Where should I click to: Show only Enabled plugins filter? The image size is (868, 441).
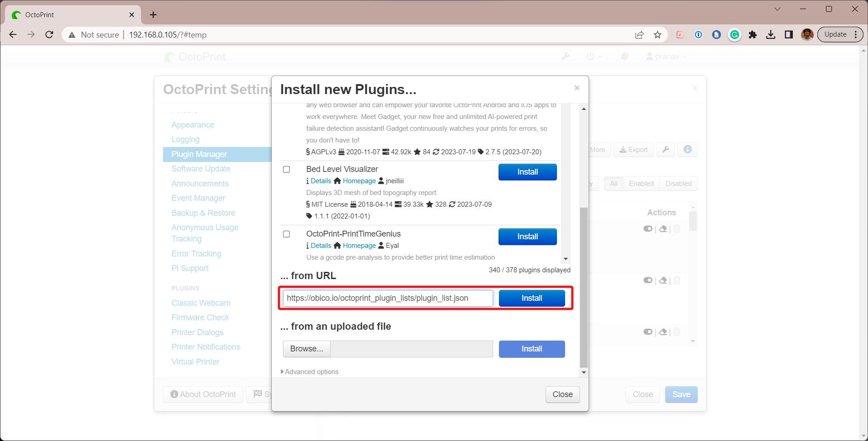click(641, 184)
